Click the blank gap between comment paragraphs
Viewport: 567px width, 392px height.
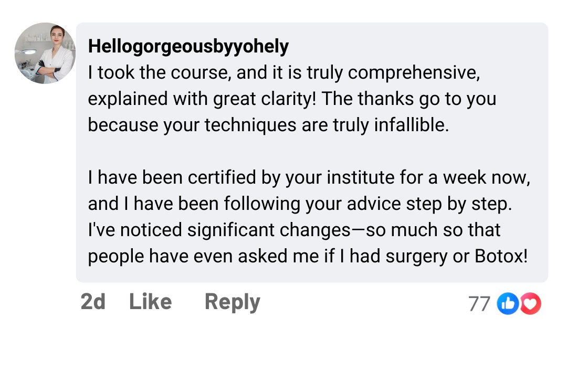[x=310, y=152]
